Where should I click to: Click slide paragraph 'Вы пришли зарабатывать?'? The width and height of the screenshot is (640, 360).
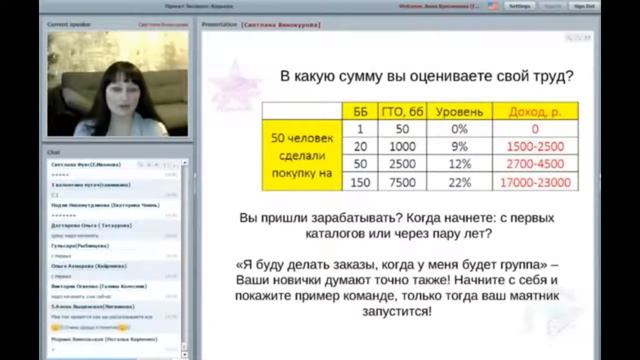pyautogui.click(x=397, y=226)
